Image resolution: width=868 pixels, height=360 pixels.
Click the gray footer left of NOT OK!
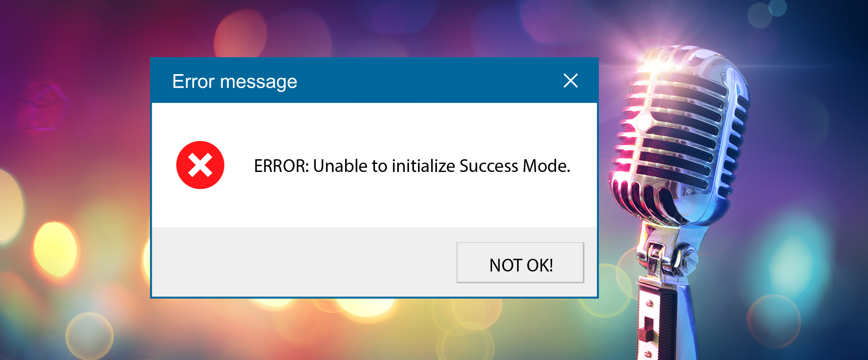297,263
